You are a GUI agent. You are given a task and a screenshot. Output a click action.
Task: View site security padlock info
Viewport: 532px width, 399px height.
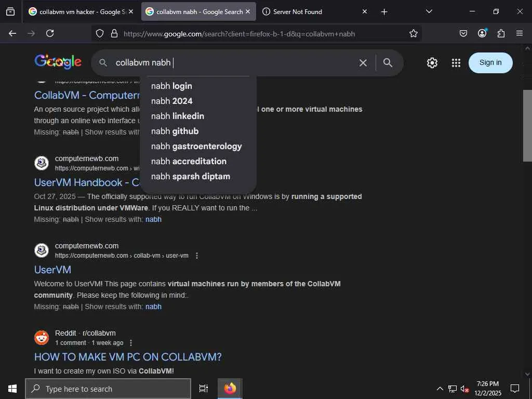[x=114, y=33]
